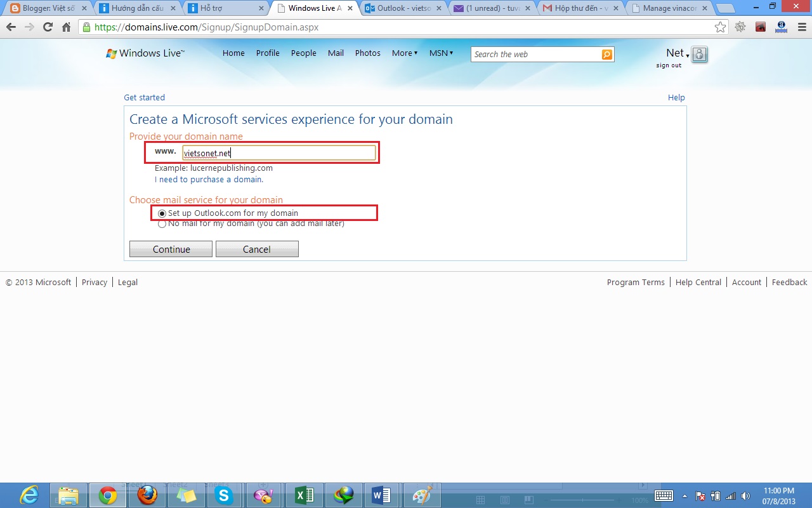The image size is (812, 508).
Task: Reload the page with the refresh icon
Action: (x=48, y=27)
